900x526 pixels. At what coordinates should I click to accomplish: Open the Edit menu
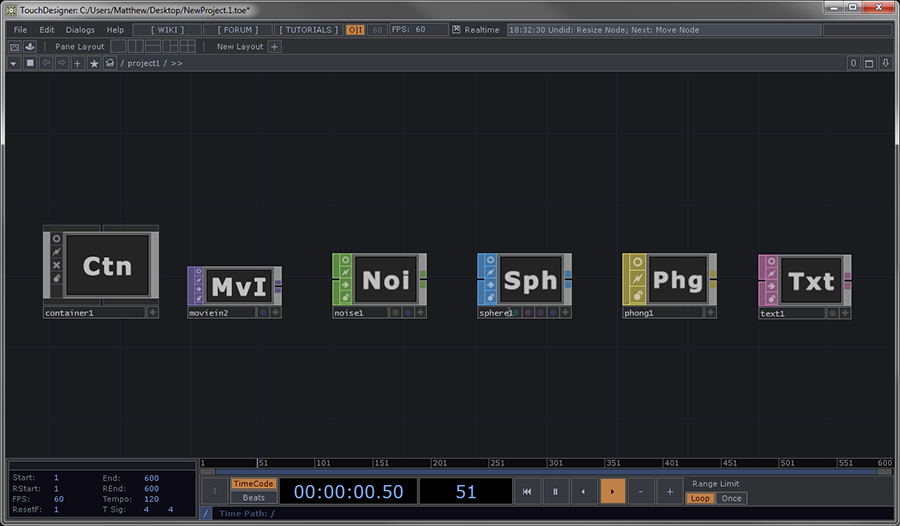(x=47, y=30)
